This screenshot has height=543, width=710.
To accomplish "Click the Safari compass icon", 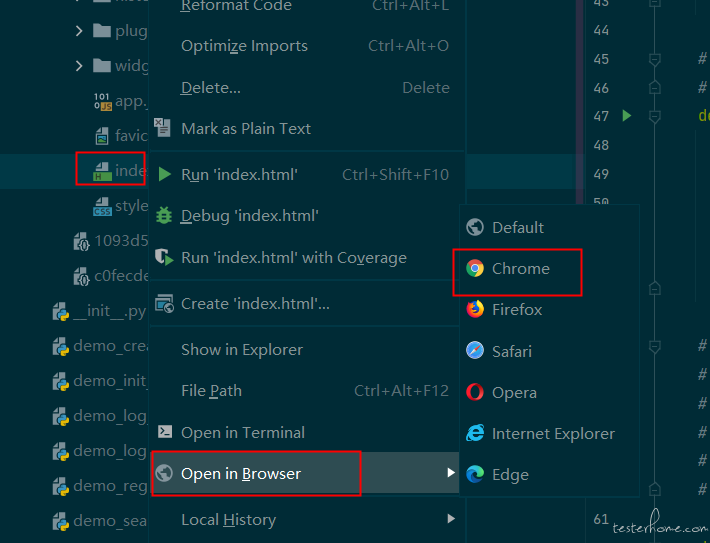I will [x=475, y=351].
